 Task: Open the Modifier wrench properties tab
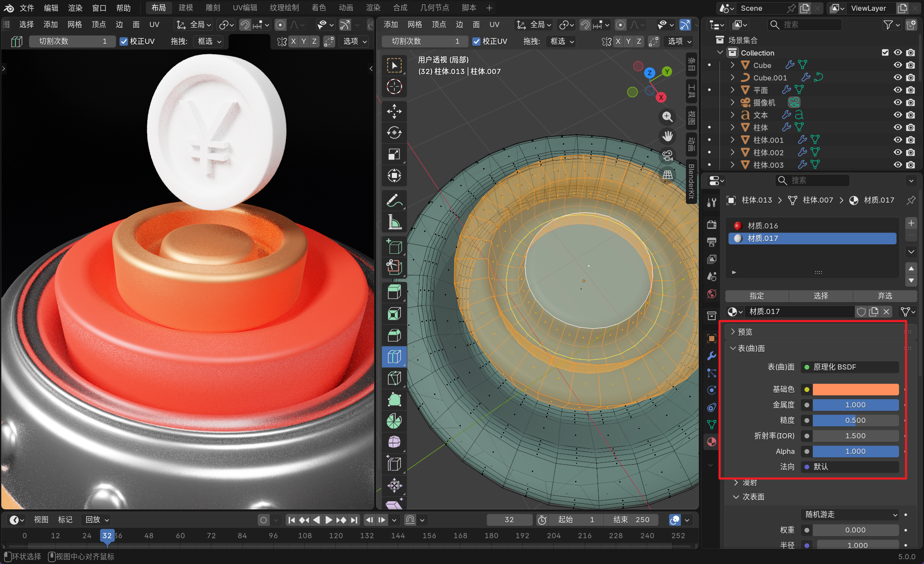tap(711, 356)
